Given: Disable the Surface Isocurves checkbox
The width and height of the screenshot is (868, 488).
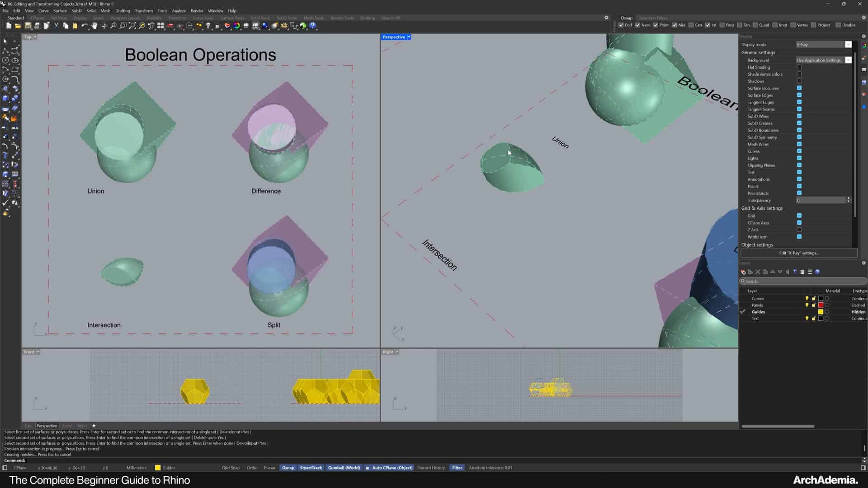Looking at the screenshot, I should click(x=799, y=88).
